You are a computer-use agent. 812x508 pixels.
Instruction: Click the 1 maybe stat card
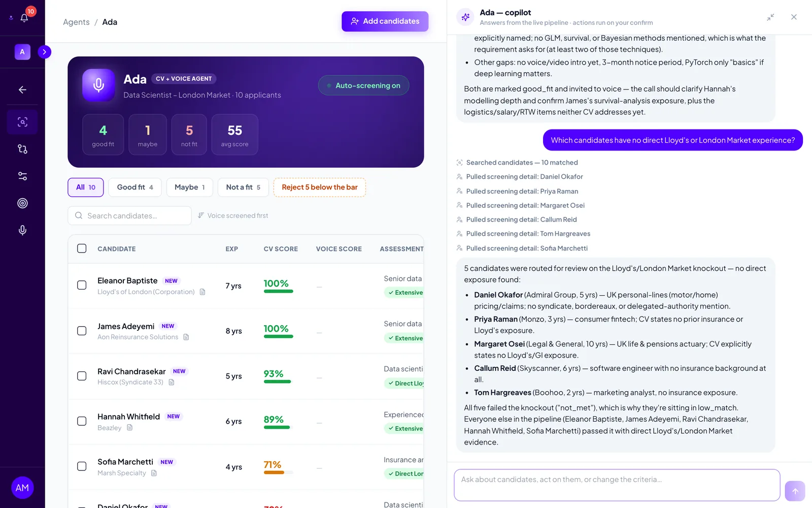(148, 135)
